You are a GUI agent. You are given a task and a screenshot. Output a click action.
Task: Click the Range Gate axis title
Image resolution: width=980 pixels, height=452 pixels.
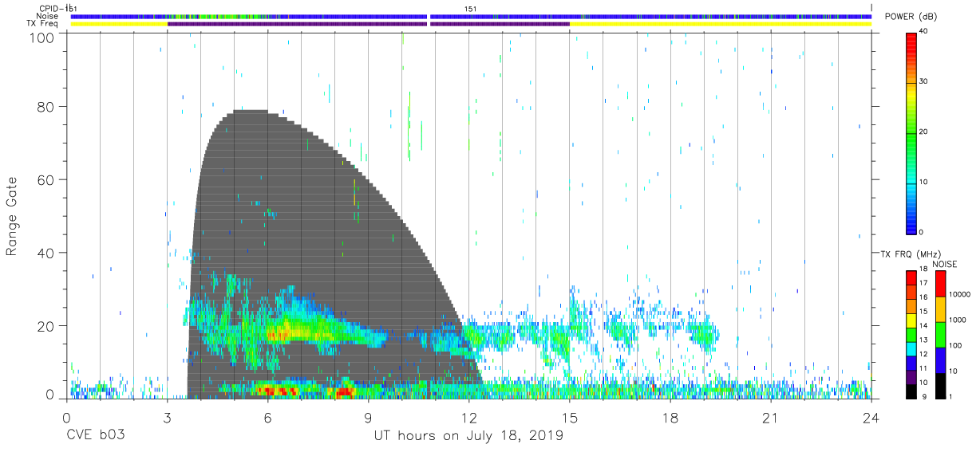pos(12,217)
